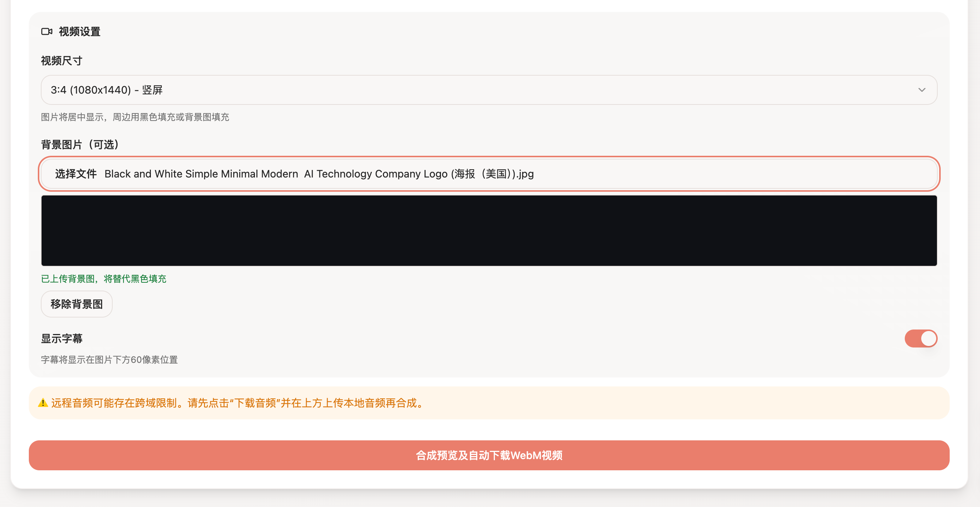Click the selected .jpg filename text
980x507 pixels.
tap(319, 174)
